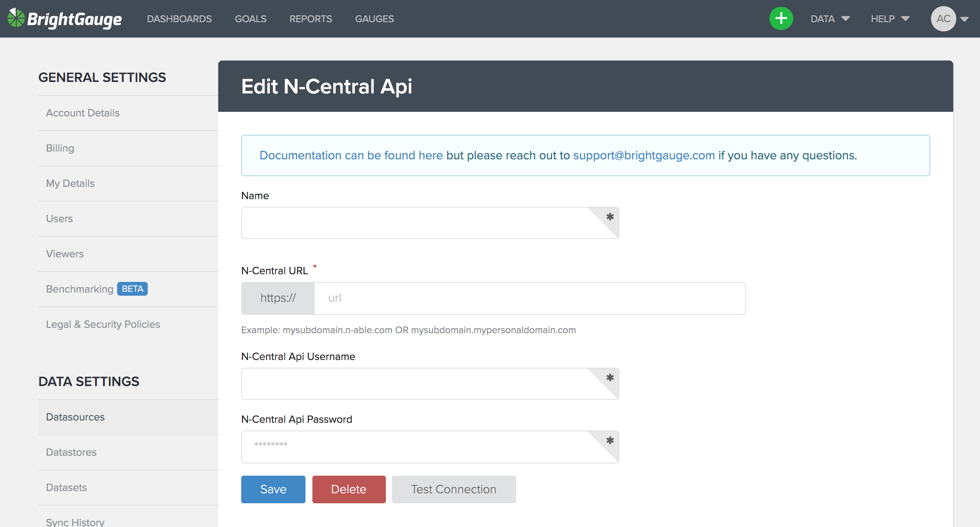980x527 pixels.
Task: Open Datasets in the sidebar
Action: coord(128,488)
